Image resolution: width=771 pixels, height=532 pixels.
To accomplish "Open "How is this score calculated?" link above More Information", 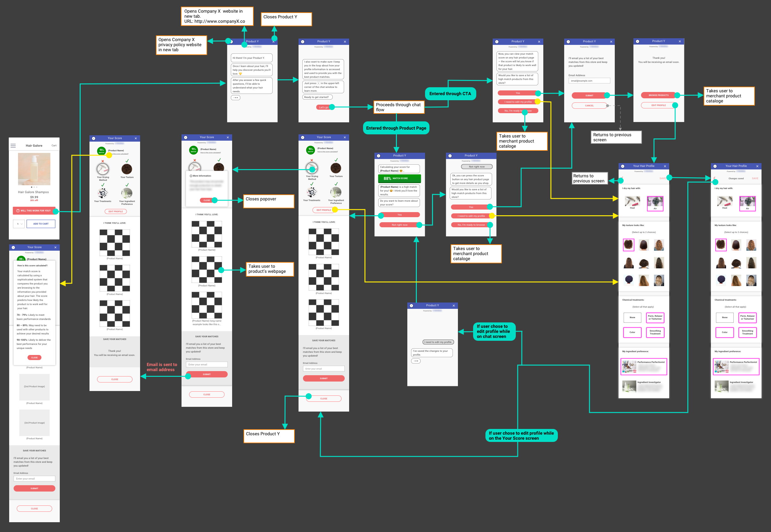I will [x=210, y=153].
